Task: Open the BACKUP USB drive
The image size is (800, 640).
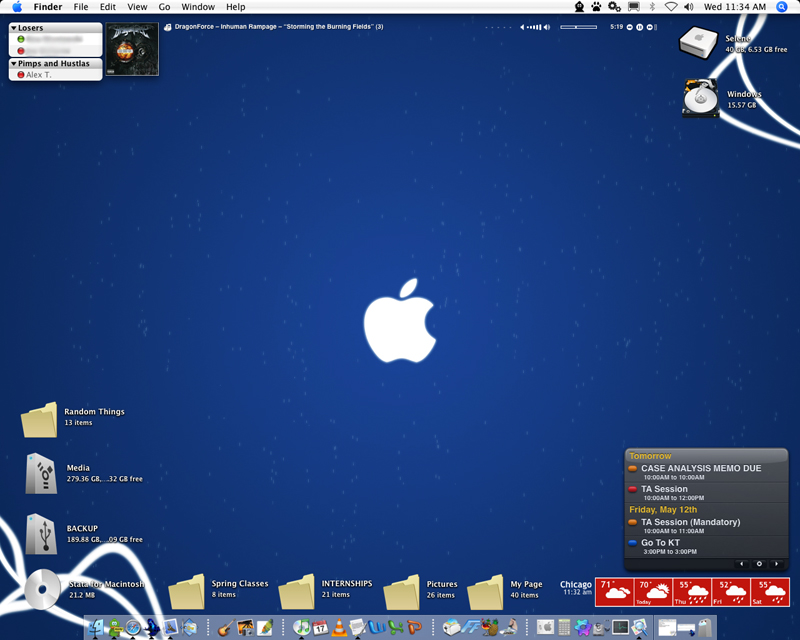Action: coord(41,534)
